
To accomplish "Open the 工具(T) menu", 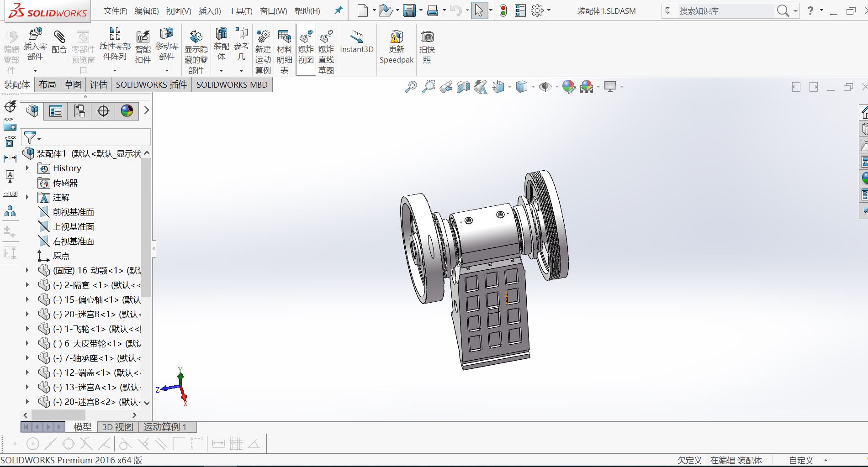I will [240, 11].
